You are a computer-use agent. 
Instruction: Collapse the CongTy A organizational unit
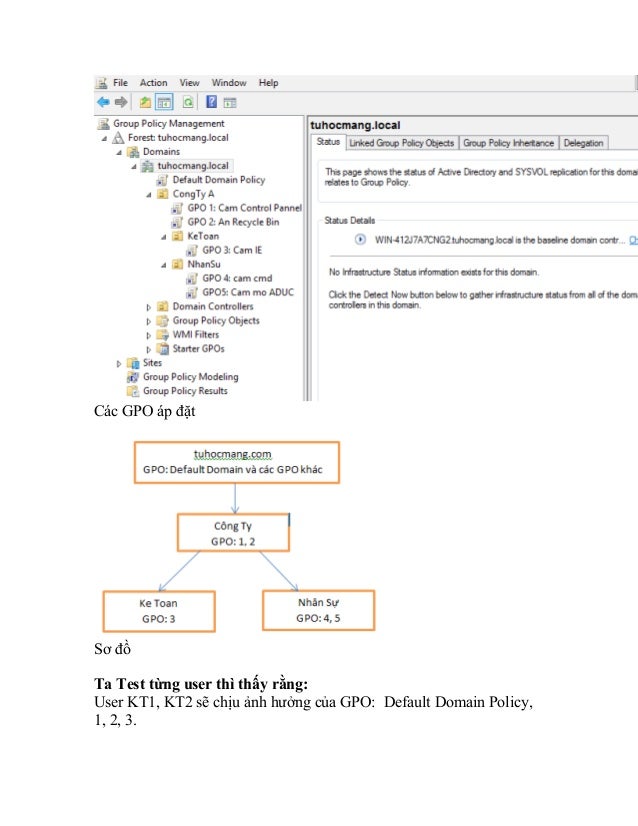149,195
